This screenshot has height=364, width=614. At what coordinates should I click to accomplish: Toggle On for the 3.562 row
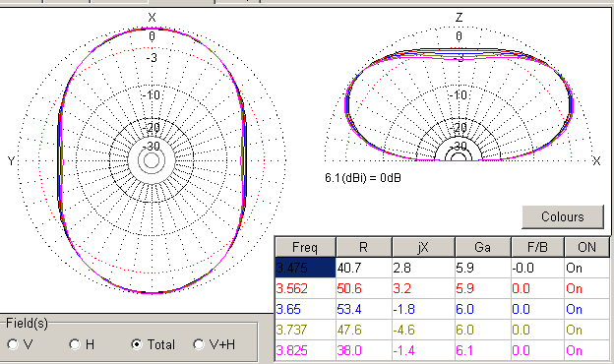pos(587,288)
